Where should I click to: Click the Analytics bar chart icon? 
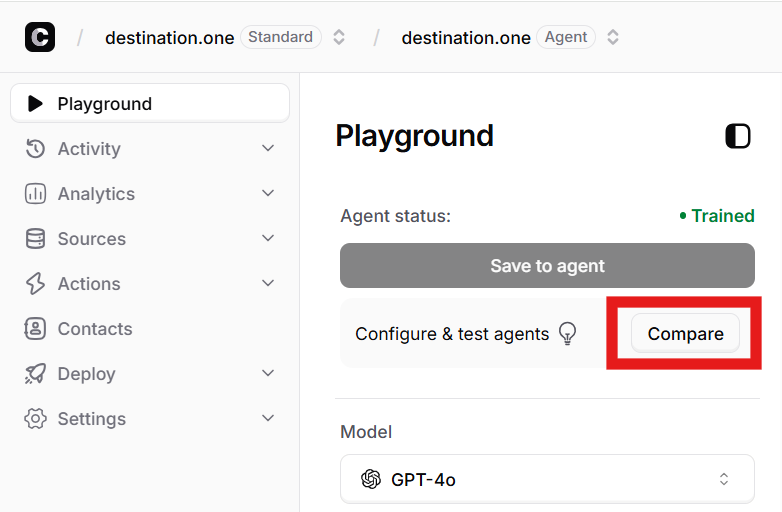[x=35, y=193]
